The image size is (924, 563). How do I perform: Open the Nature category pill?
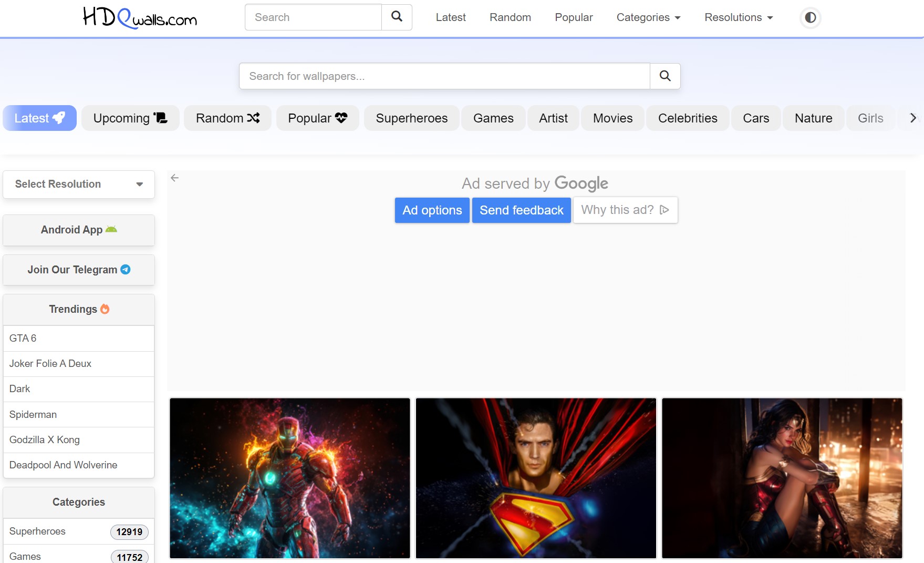(813, 118)
